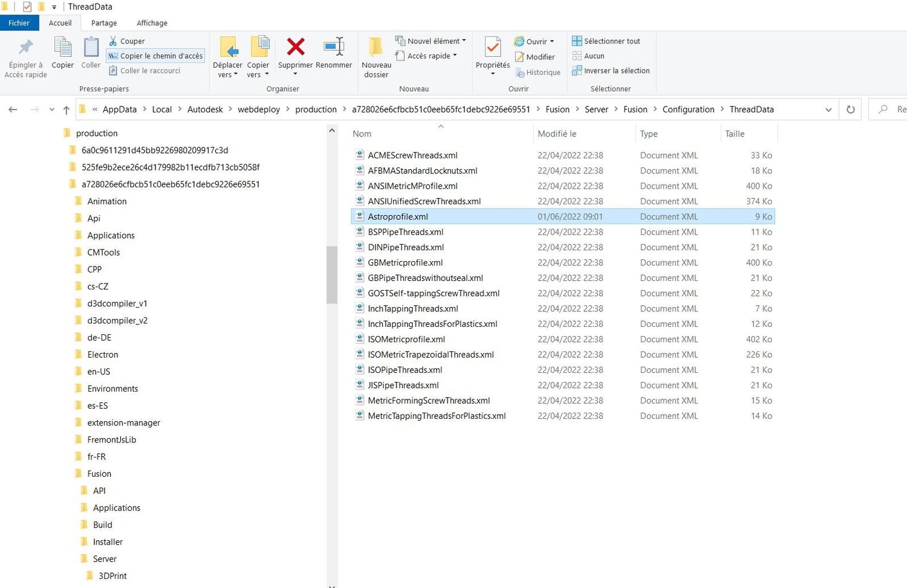This screenshot has height=588, width=907.
Task: Switch to the Affichage ribbon tab
Action: (x=152, y=23)
